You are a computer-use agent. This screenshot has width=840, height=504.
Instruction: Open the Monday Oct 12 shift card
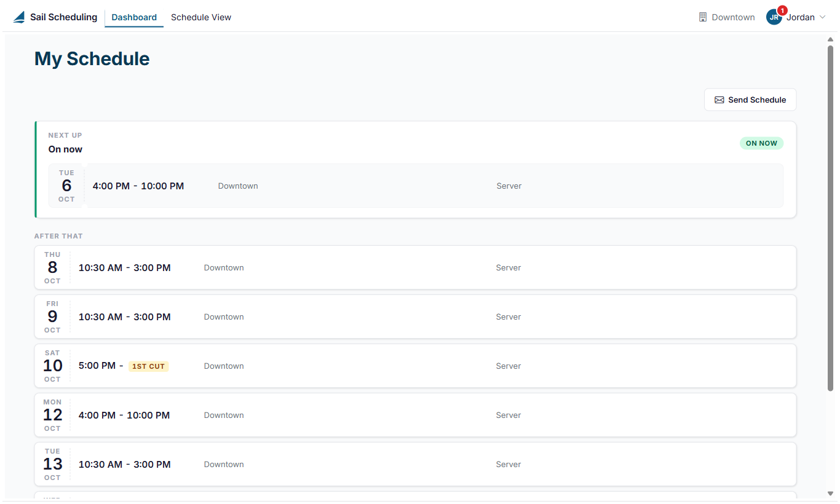[415, 415]
